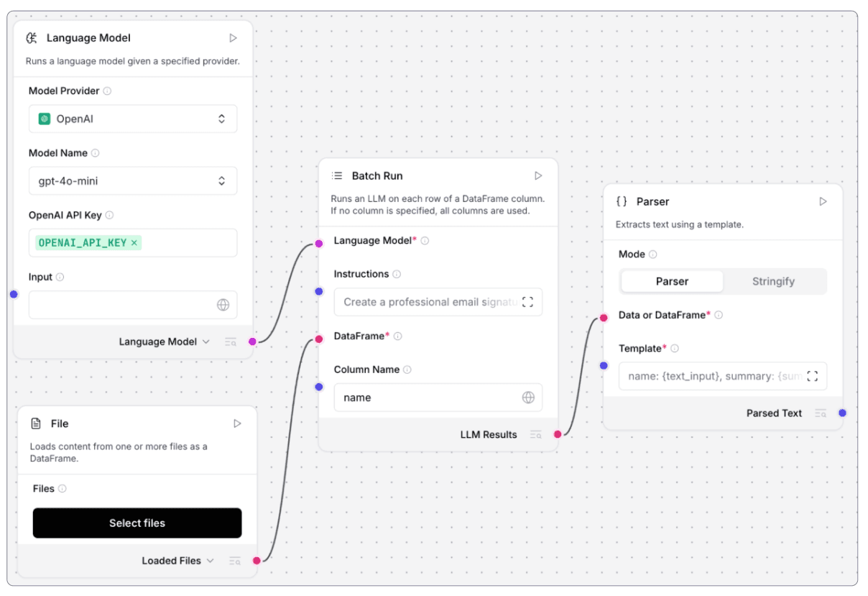The image size is (868, 596).
Task: Expand the Loaded Files output selector
Action: (211, 561)
